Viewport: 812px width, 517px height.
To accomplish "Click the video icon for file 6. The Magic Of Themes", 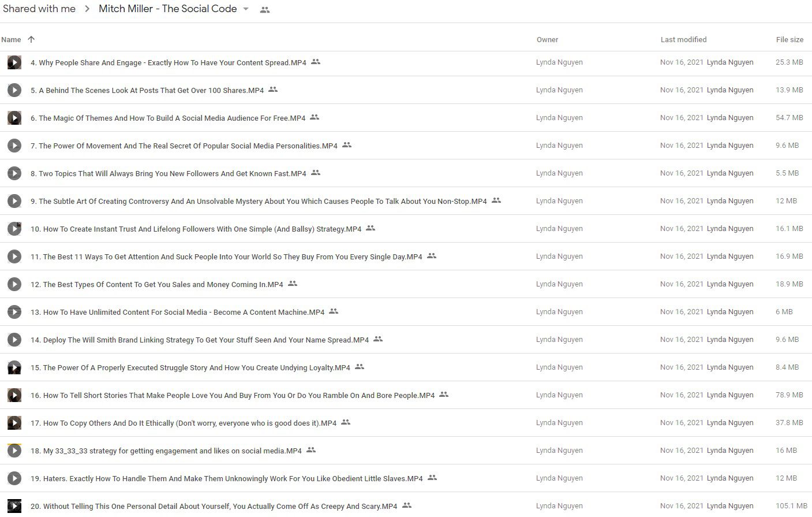I will click(14, 118).
